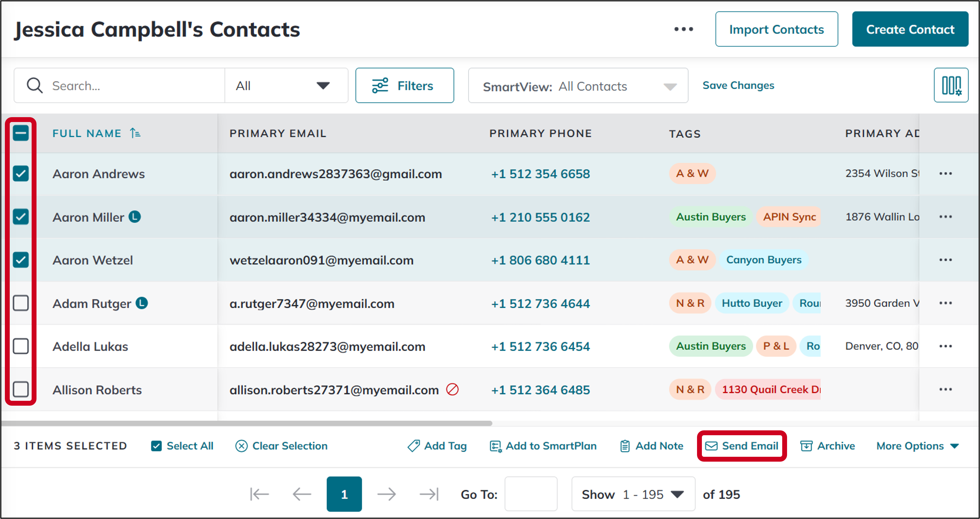
Task: Clear Selection of checked contacts
Action: 282,446
